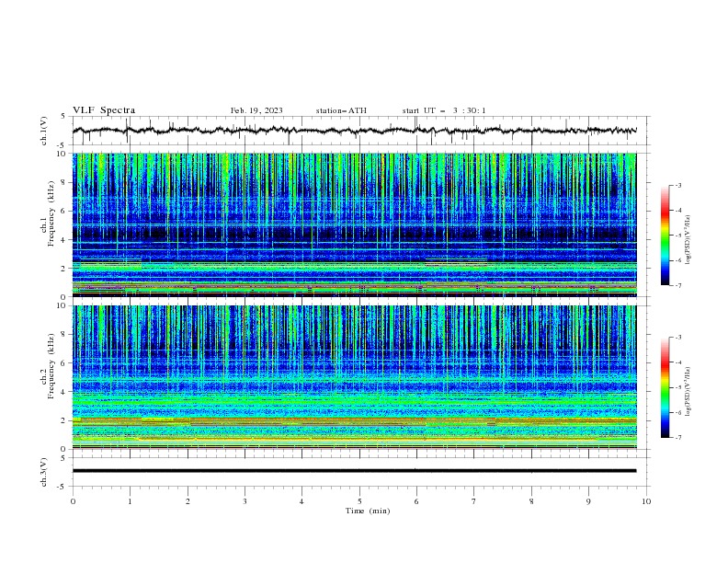Click ch.2 color bar tick "-7"
Image resolution: width=728 pixels, height=563 pixels.
(x=678, y=437)
